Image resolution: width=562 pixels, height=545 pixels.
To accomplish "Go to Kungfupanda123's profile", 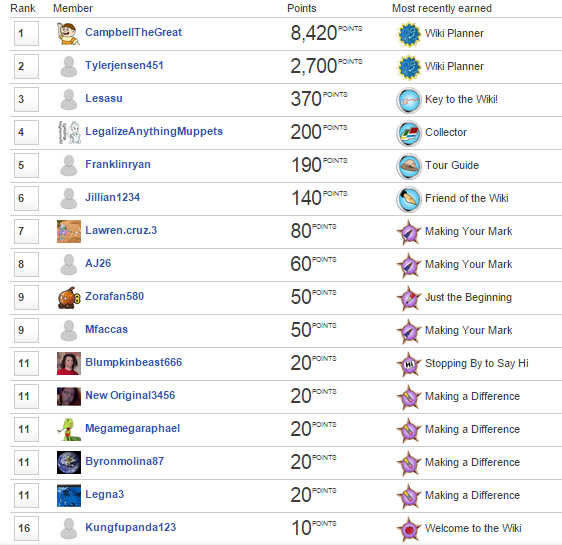I will [x=130, y=527].
